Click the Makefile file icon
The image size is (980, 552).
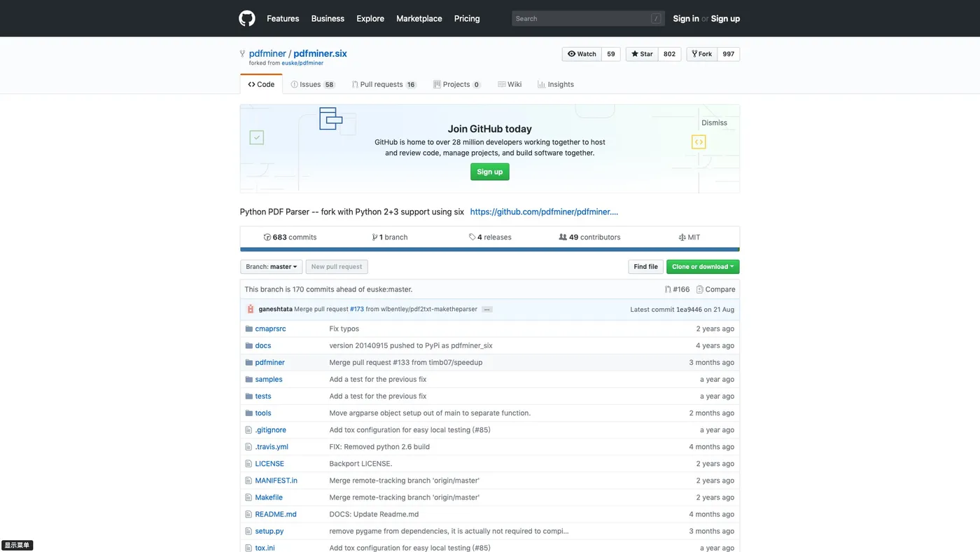(248, 497)
